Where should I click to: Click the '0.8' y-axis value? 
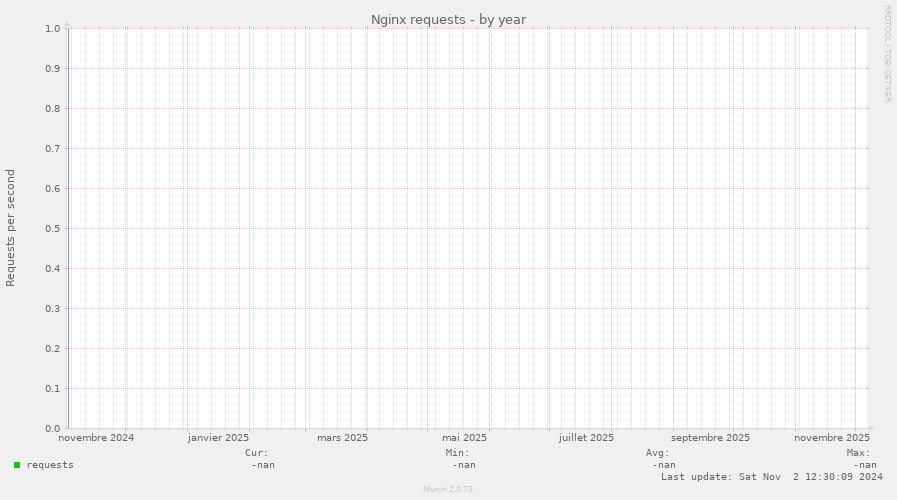(x=53, y=109)
